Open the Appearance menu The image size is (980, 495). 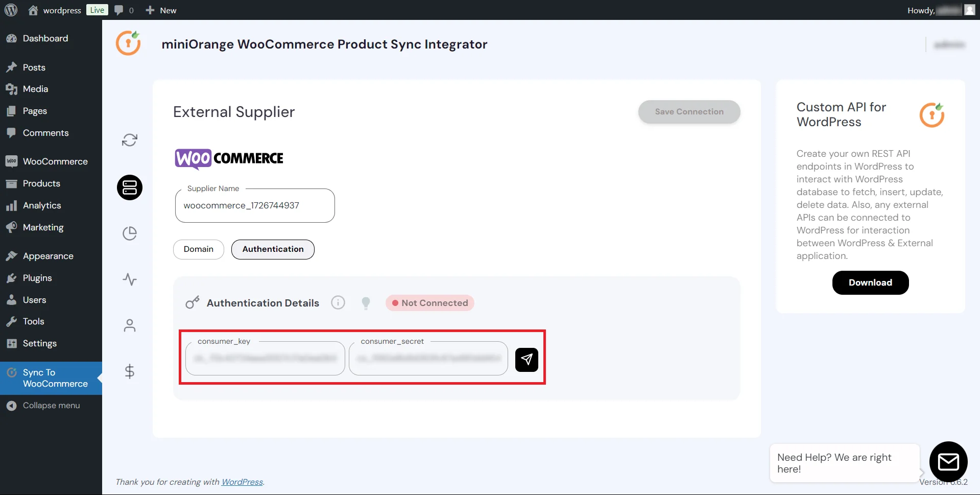coord(51,256)
